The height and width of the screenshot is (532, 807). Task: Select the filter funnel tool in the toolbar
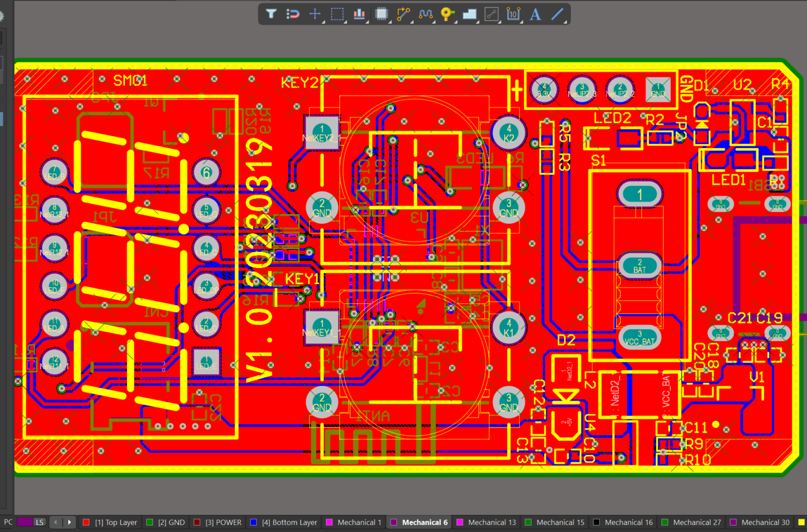point(271,15)
